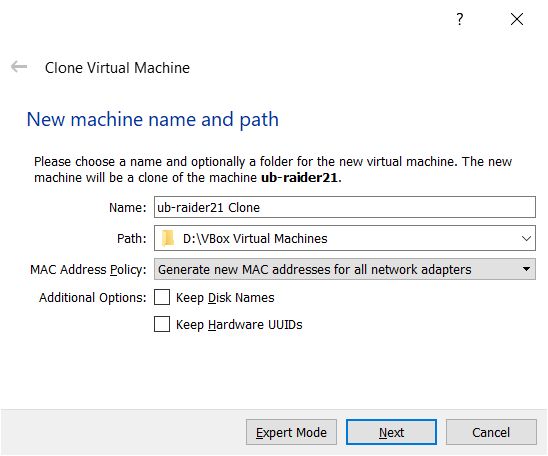Click the Name: field label
Image resolution: width=548 pixels, height=456 pixels.
(128, 208)
